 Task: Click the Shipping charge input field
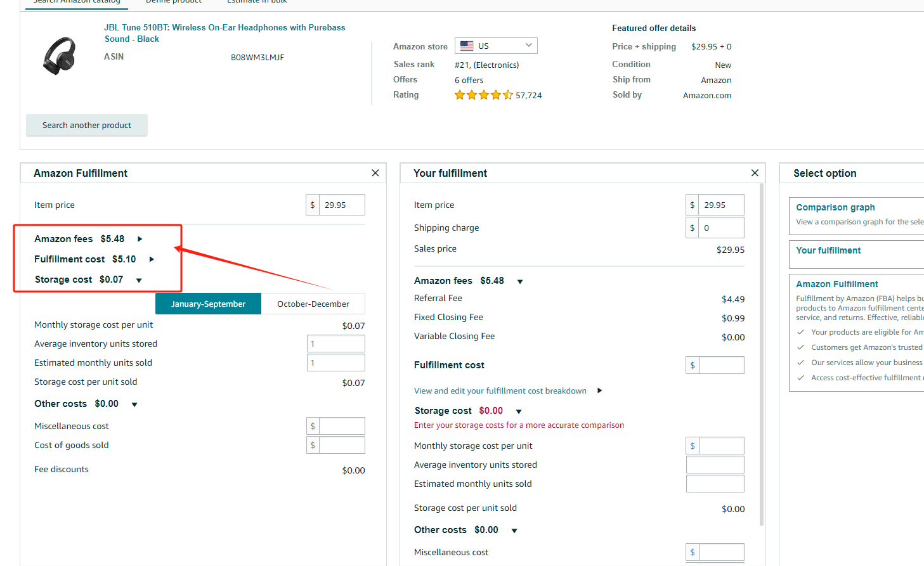(x=721, y=228)
